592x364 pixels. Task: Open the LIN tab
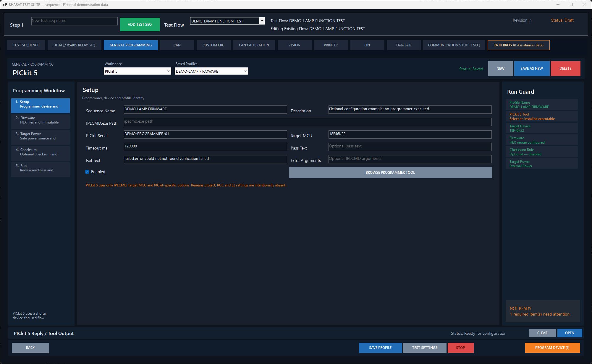click(x=367, y=45)
